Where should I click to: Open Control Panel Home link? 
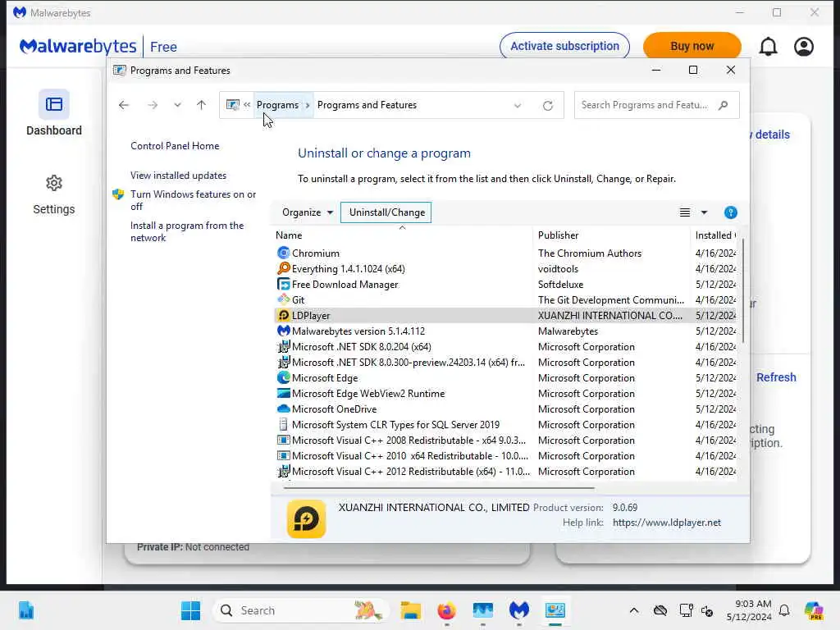(x=175, y=146)
